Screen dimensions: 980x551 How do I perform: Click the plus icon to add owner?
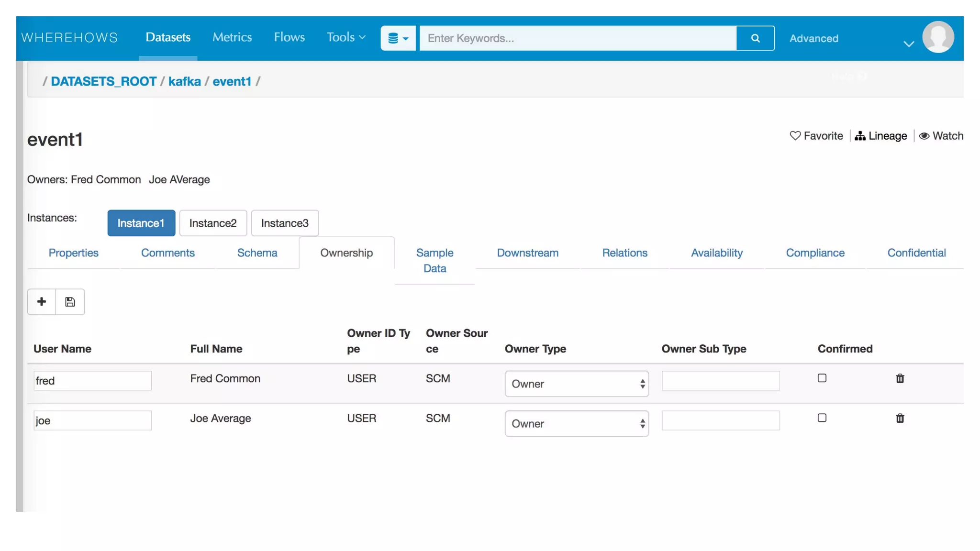pyautogui.click(x=42, y=302)
